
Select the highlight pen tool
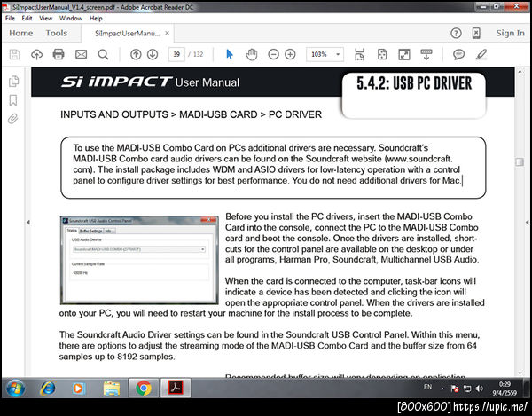[481, 54]
